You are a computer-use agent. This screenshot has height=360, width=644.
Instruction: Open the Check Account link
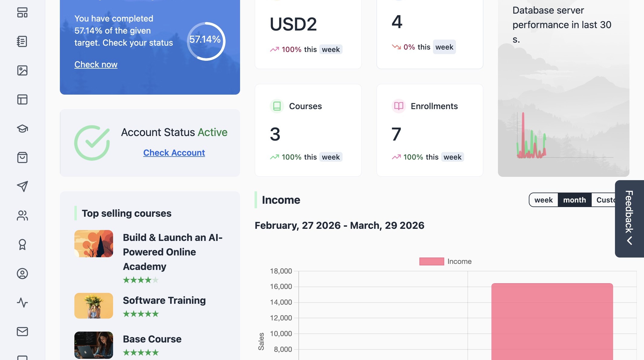click(x=174, y=153)
